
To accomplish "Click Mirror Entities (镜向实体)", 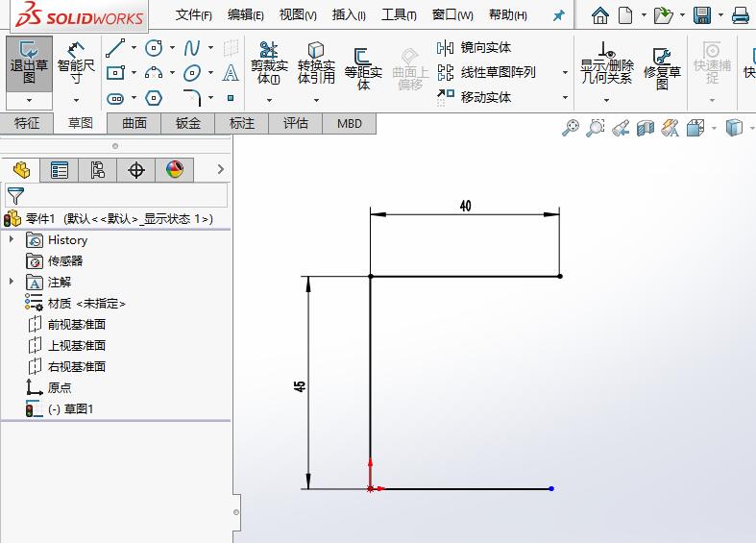I will coord(474,47).
